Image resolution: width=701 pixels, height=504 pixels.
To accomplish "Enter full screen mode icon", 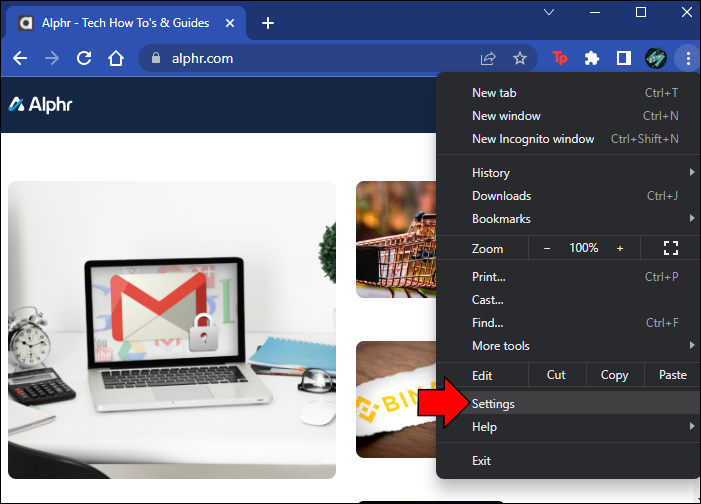I will [671, 248].
